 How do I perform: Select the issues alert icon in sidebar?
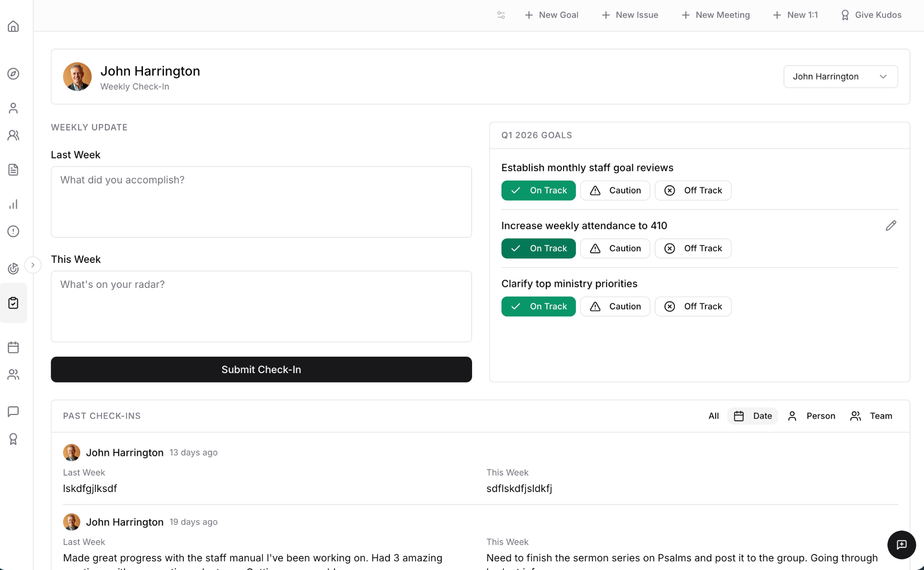(x=13, y=231)
